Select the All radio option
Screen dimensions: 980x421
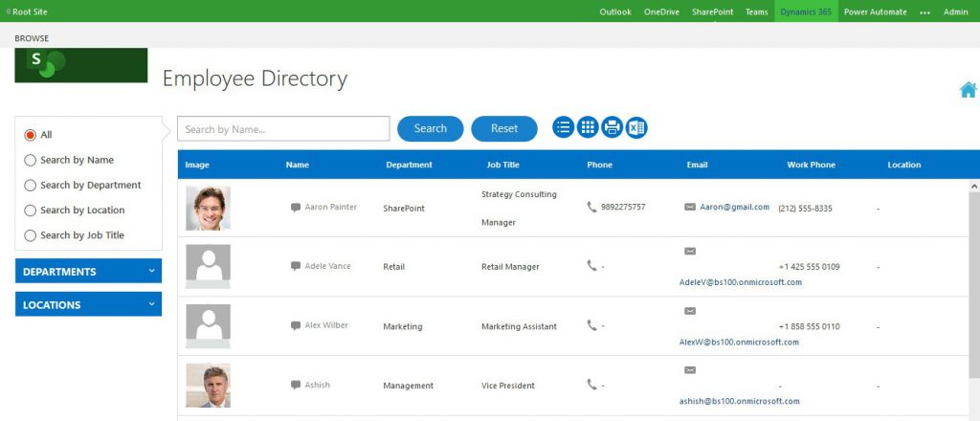click(30, 135)
